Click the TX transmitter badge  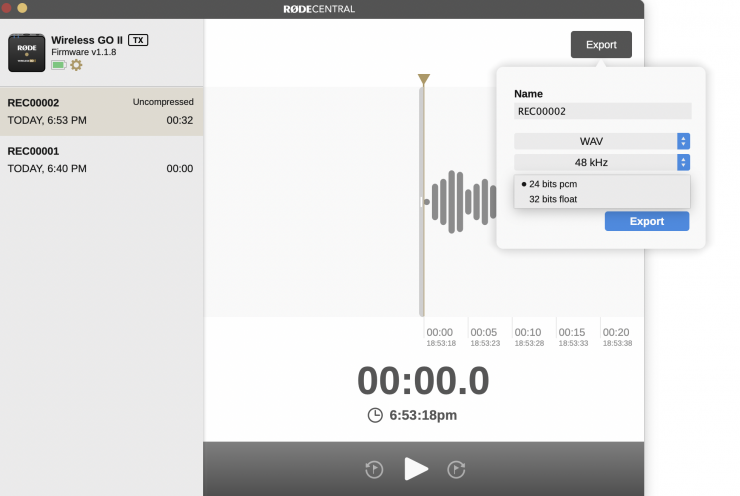(138, 40)
